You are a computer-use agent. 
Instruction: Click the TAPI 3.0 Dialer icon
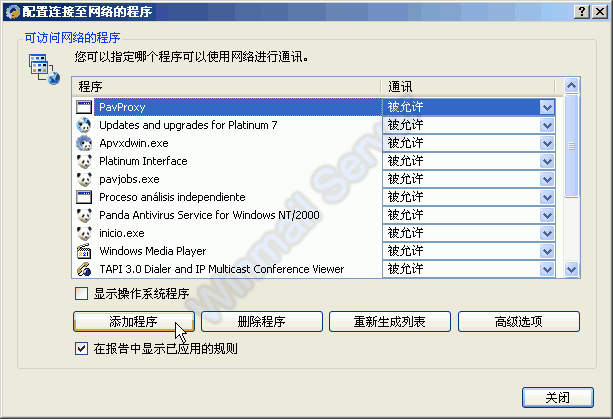point(84,269)
